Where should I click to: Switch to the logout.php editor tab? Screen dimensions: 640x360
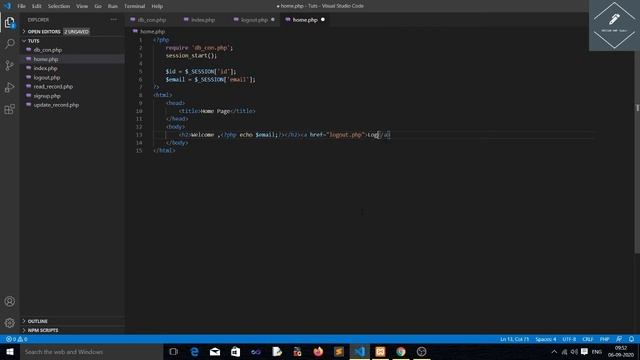pyautogui.click(x=253, y=20)
